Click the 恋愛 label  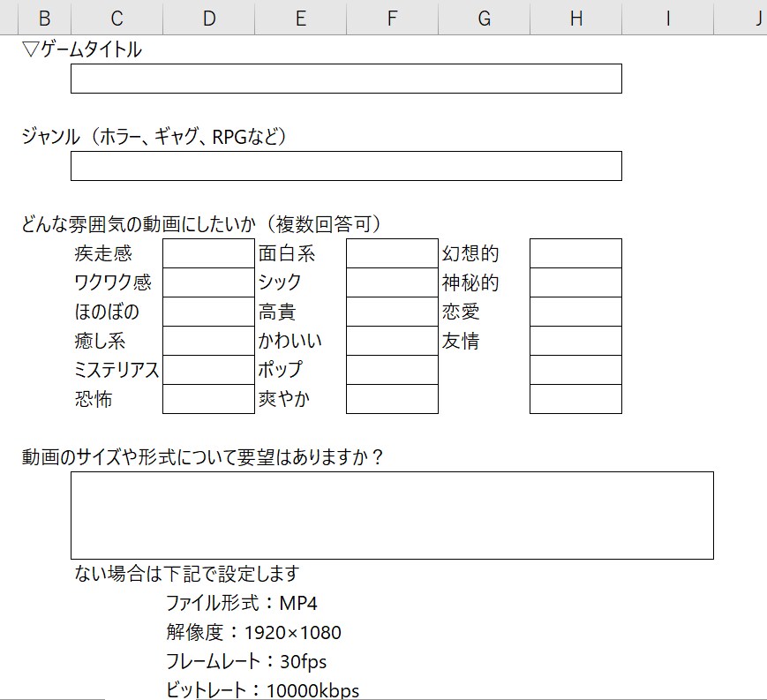click(x=461, y=312)
